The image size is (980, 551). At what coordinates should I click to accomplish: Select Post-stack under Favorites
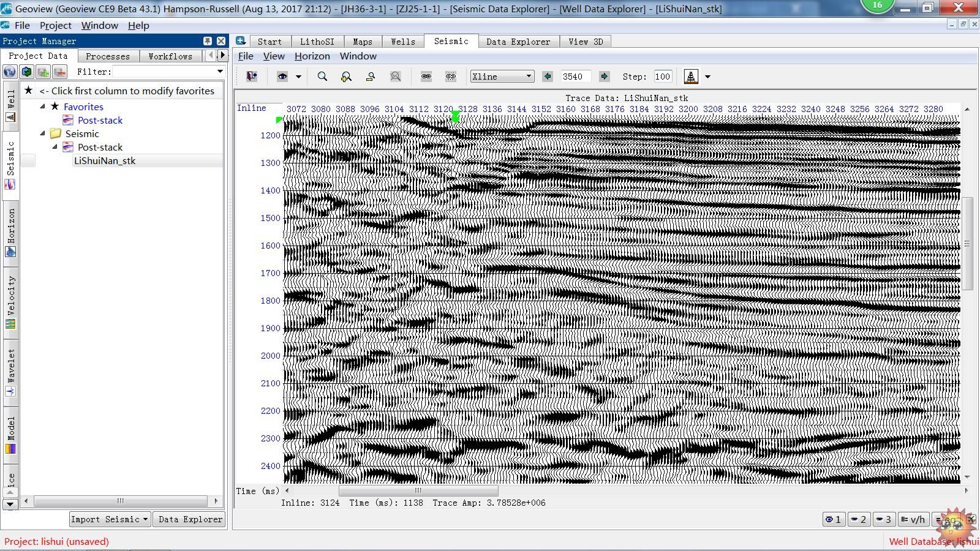(x=100, y=120)
